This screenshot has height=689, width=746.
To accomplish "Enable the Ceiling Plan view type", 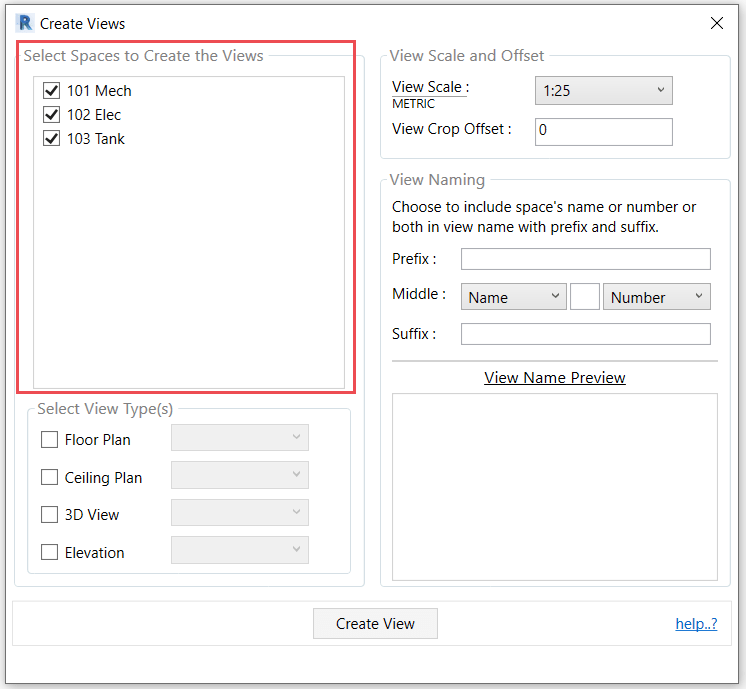I will (49, 477).
